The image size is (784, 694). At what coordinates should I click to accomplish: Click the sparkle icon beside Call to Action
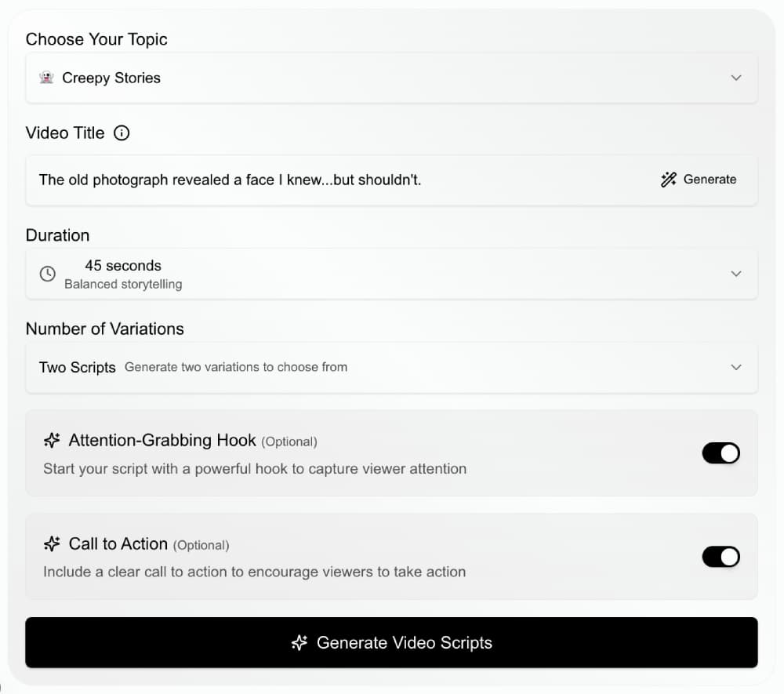pyautogui.click(x=52, y=544)
